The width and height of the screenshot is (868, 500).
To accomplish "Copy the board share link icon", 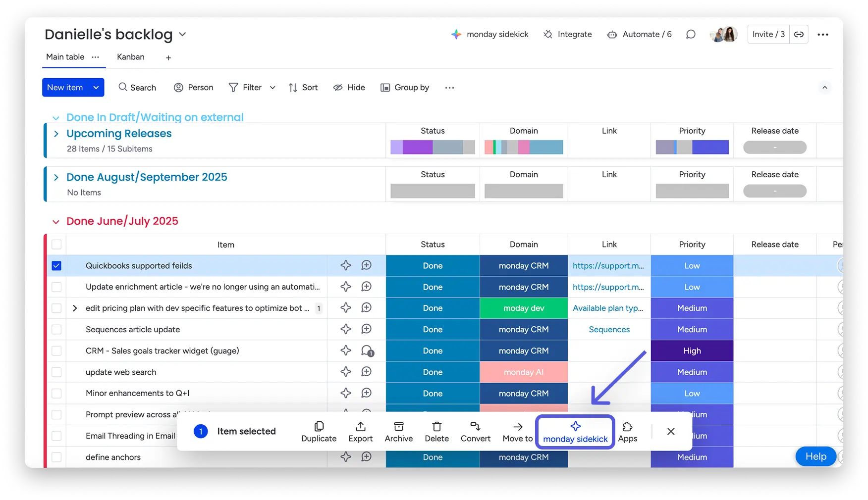I will point(799,34).
